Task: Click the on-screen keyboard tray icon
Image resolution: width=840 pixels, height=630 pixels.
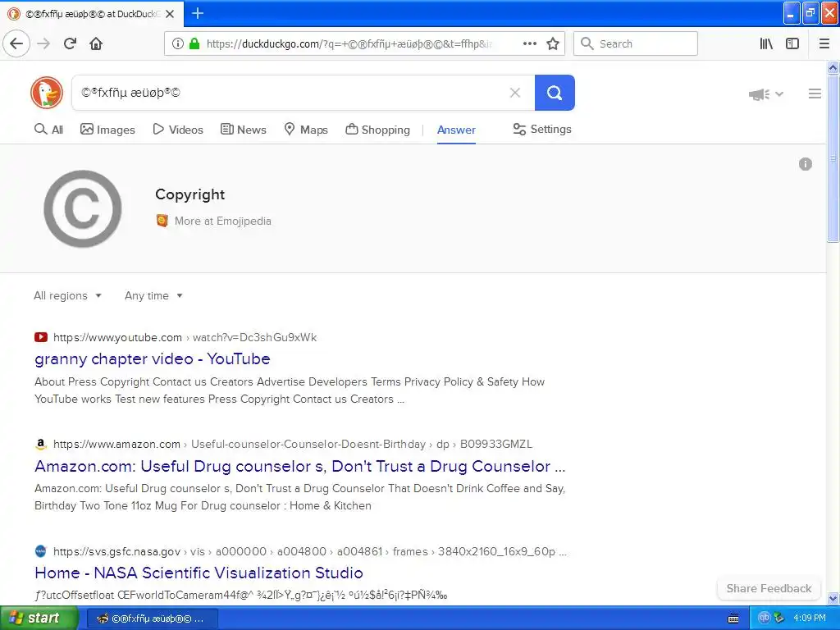Action: pyautogui.click(x=733, y=619)
